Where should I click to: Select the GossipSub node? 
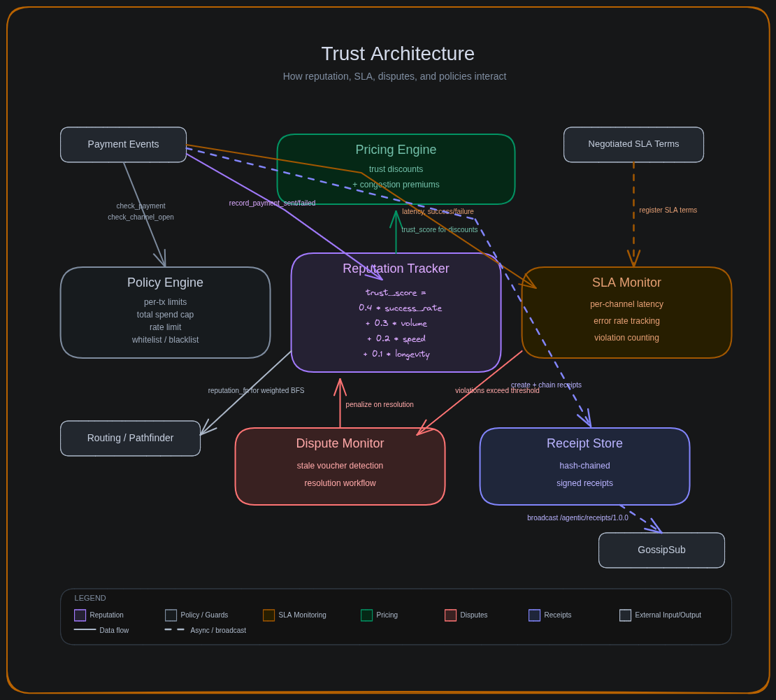(x=661, y=550)
